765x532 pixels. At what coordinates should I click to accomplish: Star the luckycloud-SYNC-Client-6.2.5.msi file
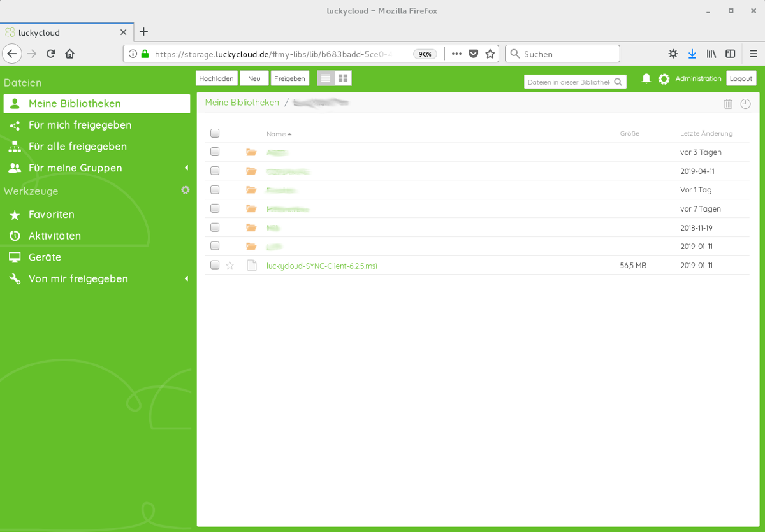(x=230, y=266)
